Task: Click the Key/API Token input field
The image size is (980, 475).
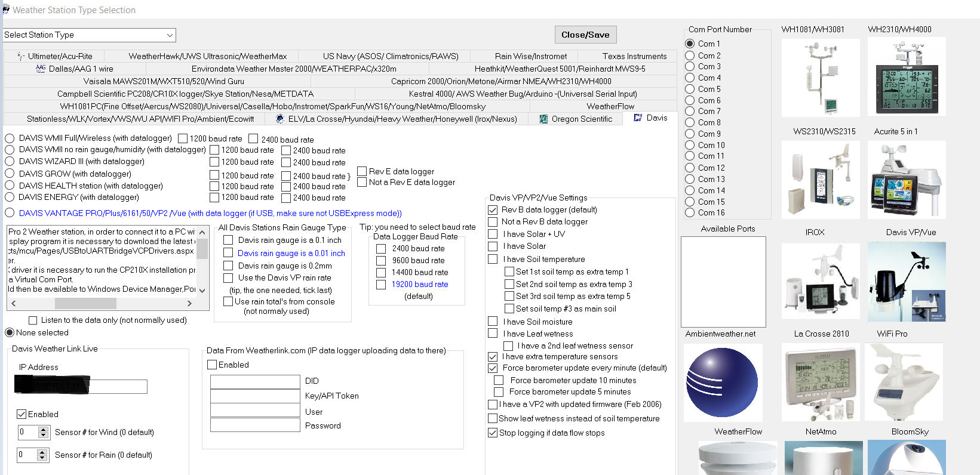Action: (x=255, y=396)
